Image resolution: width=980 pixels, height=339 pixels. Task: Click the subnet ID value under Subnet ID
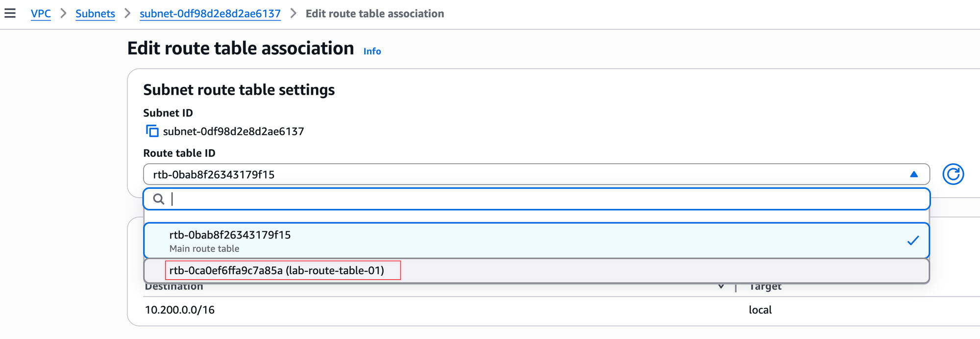[233, 131]
